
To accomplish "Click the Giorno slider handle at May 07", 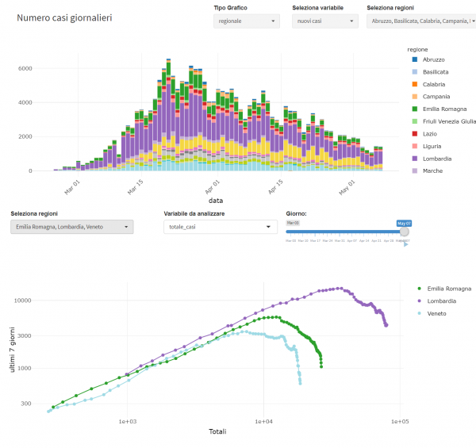I will 404,231.
